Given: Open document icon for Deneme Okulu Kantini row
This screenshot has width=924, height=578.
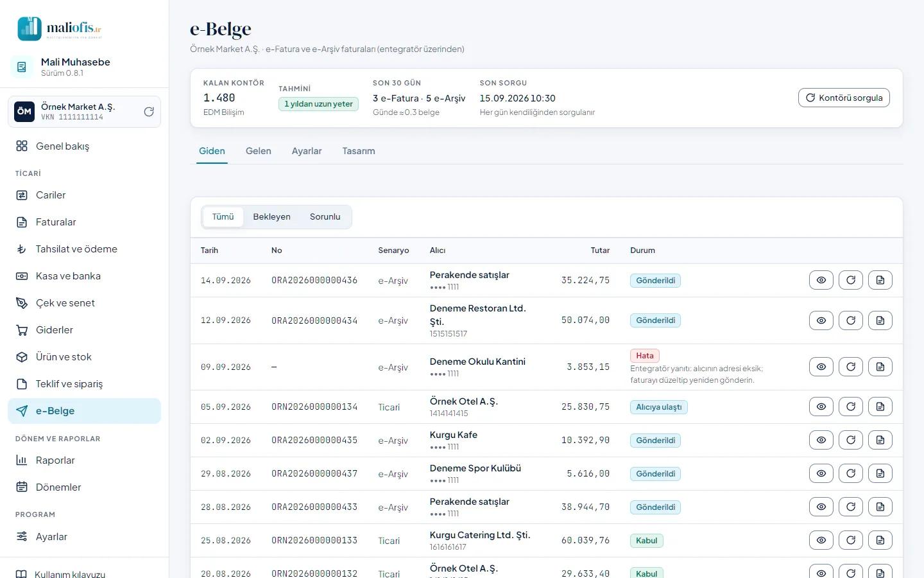Looking at the screenshot, I should coord(880,367).
